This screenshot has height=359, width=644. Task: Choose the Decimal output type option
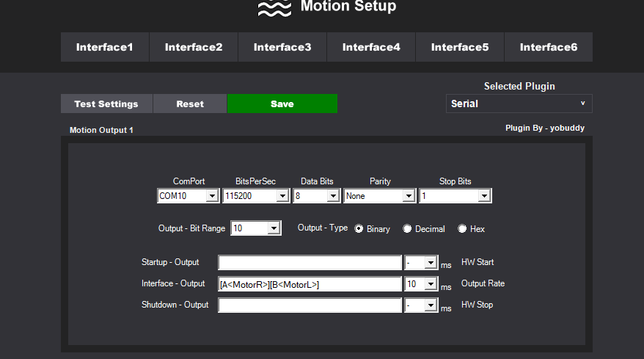pyautogui.click(x=407, y=229)
